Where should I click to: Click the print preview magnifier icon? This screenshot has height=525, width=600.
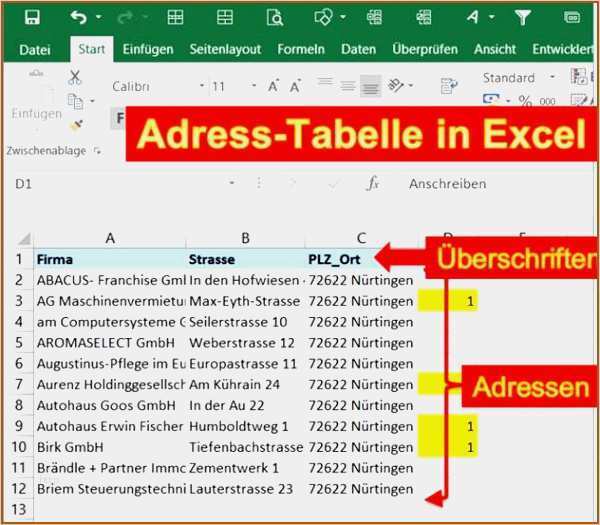[274, 18]
